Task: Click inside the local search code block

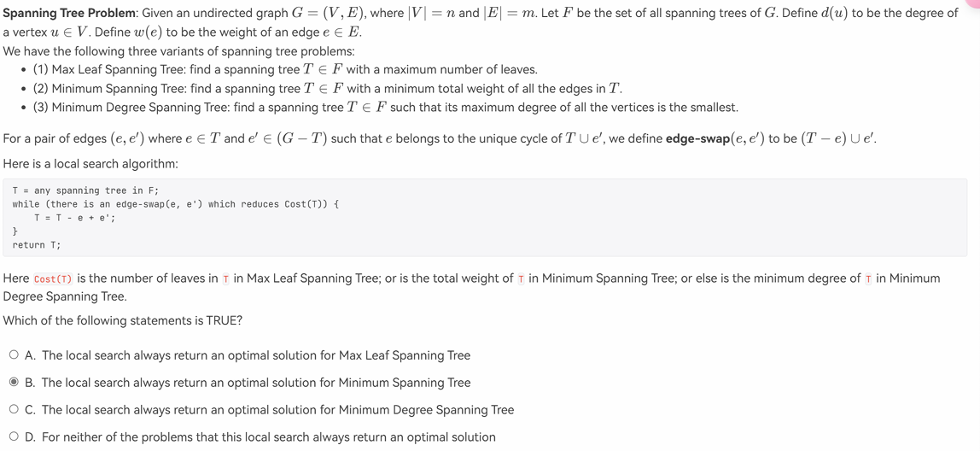Action: pyautogui.click(x=484, y=218)
